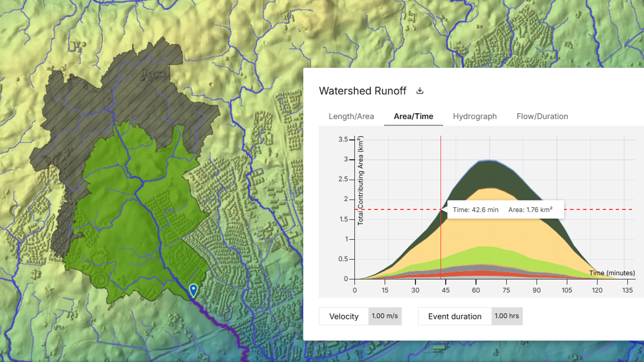
Task: Open the Flow/Duration tab
Action: (x=542, y=116)
